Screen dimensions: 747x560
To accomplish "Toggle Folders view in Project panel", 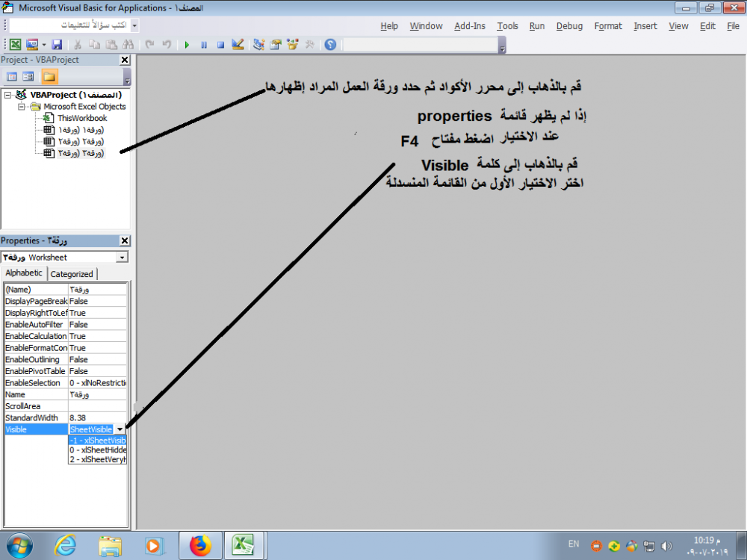I will (x=49, y=76).
